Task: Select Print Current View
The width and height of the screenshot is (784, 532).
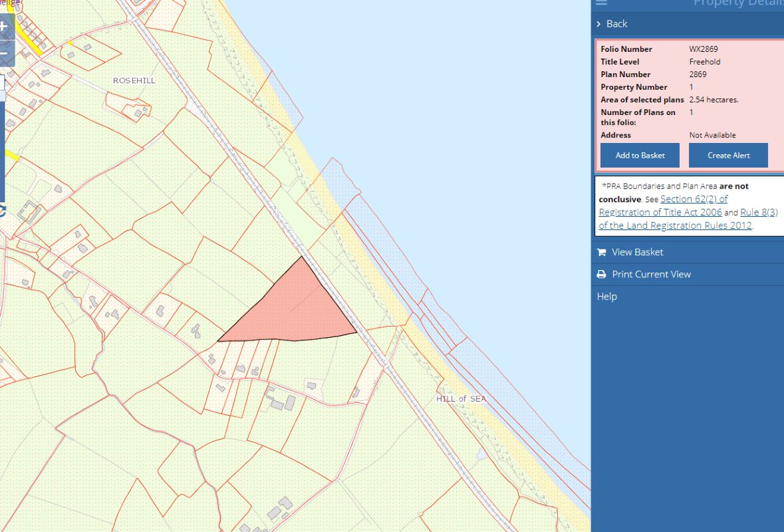Action: pos(651,274)
